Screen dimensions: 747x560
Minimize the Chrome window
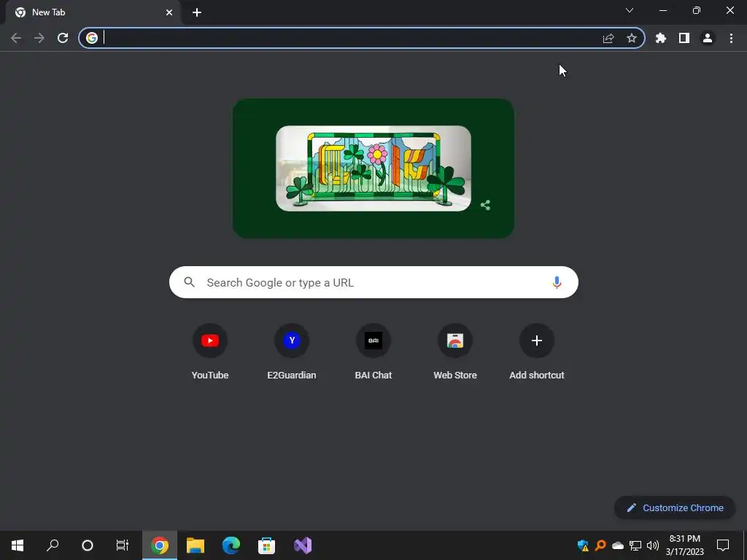click(663, 10)
